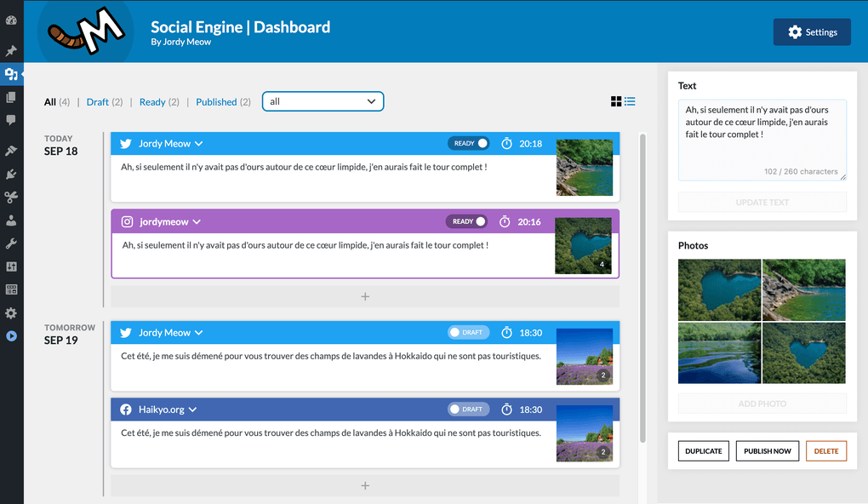Toggle READY status on the Instagram post
The image size is (868, 504).
pos(466,221)
